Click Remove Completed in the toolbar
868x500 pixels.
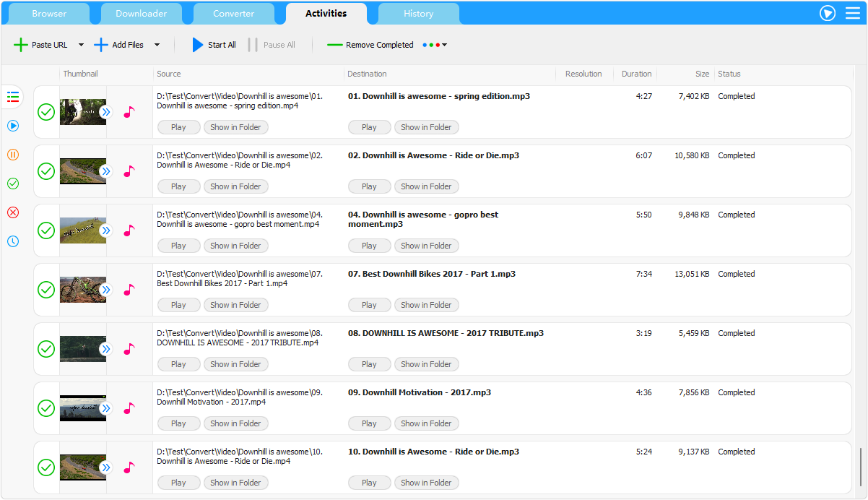[370, 45]
